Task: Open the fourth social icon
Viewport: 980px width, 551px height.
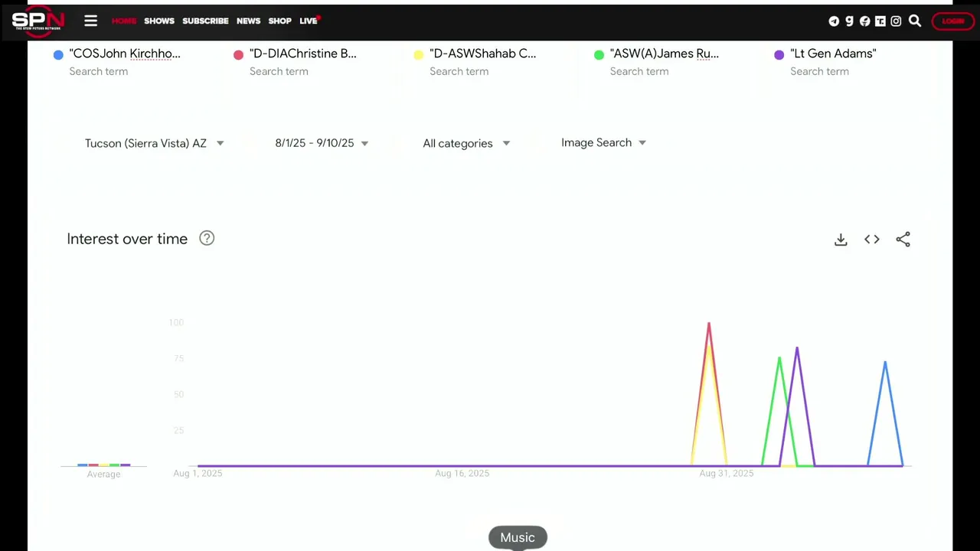Action: point(880,21)
